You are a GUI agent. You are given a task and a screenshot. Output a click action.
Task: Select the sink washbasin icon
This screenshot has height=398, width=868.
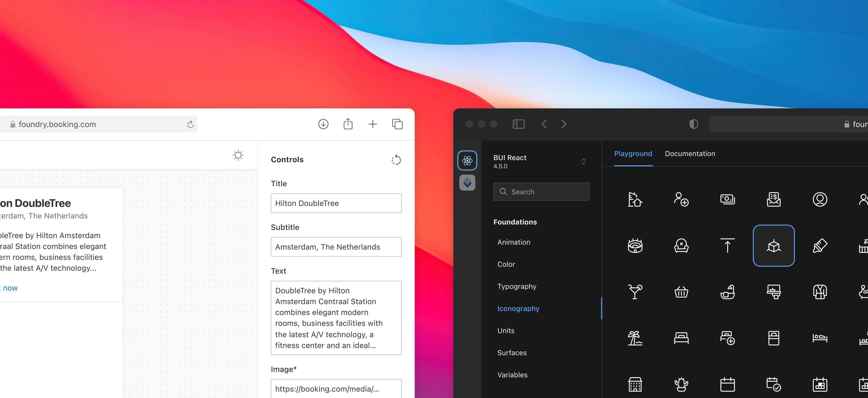click(x=774, y=292)
